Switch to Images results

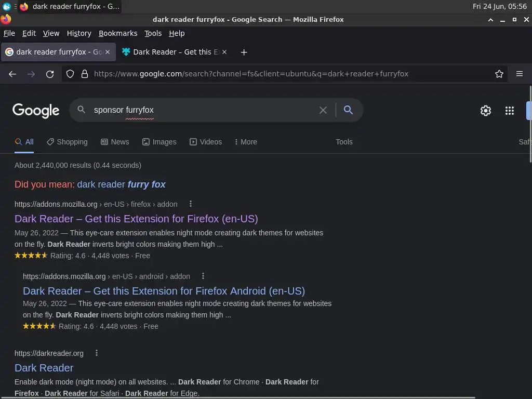[x=159, y=142]
